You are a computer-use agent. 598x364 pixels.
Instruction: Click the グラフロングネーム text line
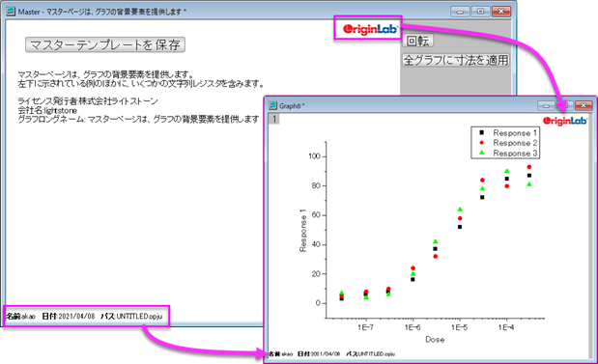pos(138,120)
